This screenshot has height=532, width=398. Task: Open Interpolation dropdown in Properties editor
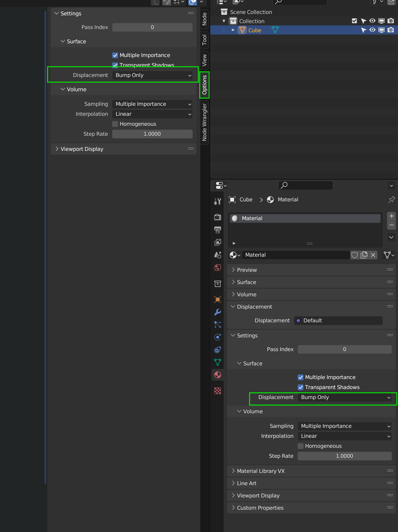tap(345, 436)
